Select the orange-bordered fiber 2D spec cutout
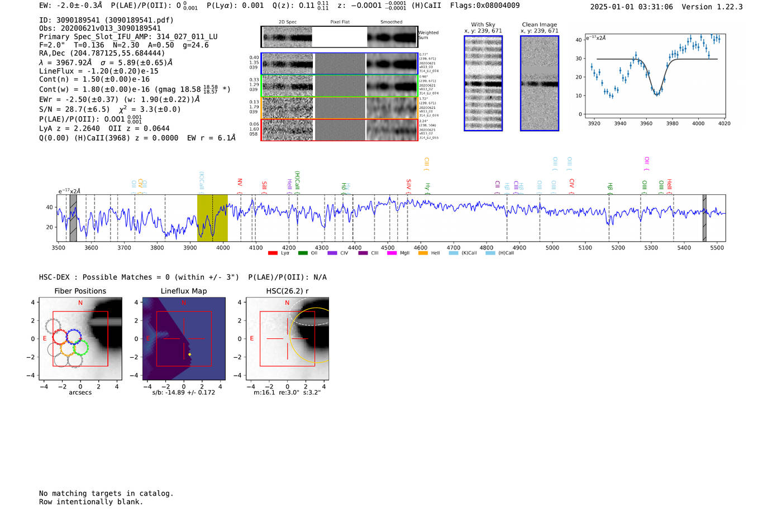This screenshot has width=782, height=532. click(288, 108)
